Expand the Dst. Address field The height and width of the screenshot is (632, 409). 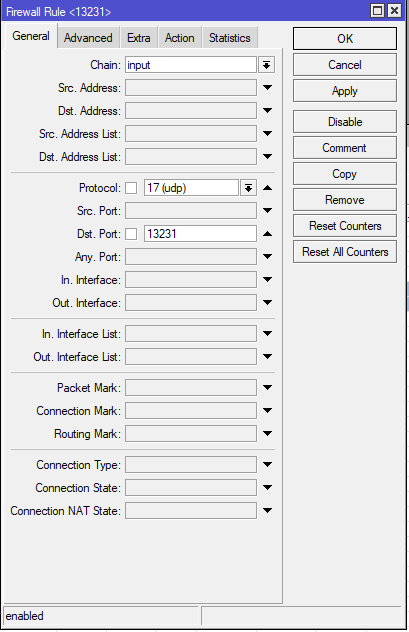pos(268,110)
